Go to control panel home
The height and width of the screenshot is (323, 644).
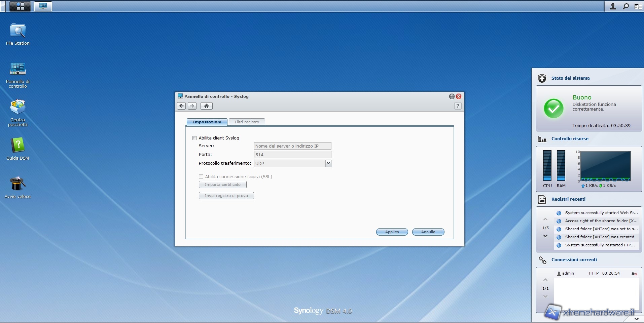206,106
